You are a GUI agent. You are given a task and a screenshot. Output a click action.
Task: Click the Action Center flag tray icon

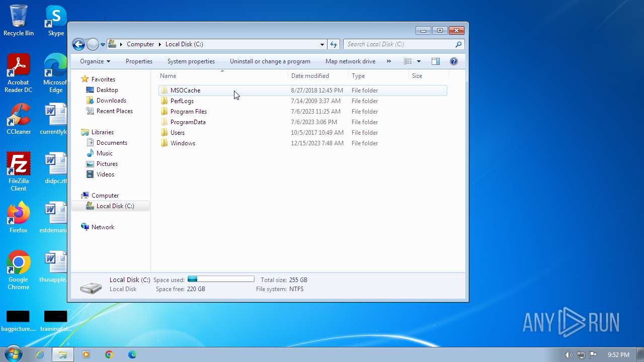point(593,355)
